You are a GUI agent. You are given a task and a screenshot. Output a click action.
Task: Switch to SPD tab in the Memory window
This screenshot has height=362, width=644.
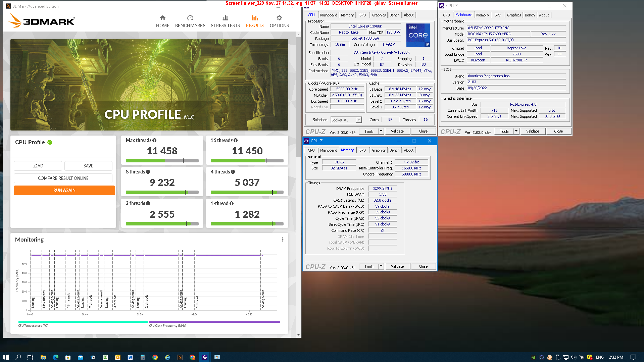tap(362, 150)
